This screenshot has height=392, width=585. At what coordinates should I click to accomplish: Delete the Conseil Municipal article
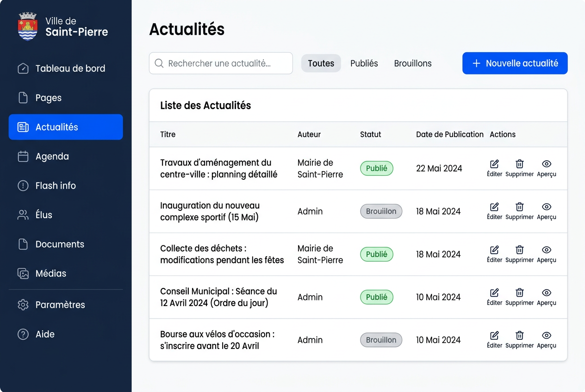520,297
